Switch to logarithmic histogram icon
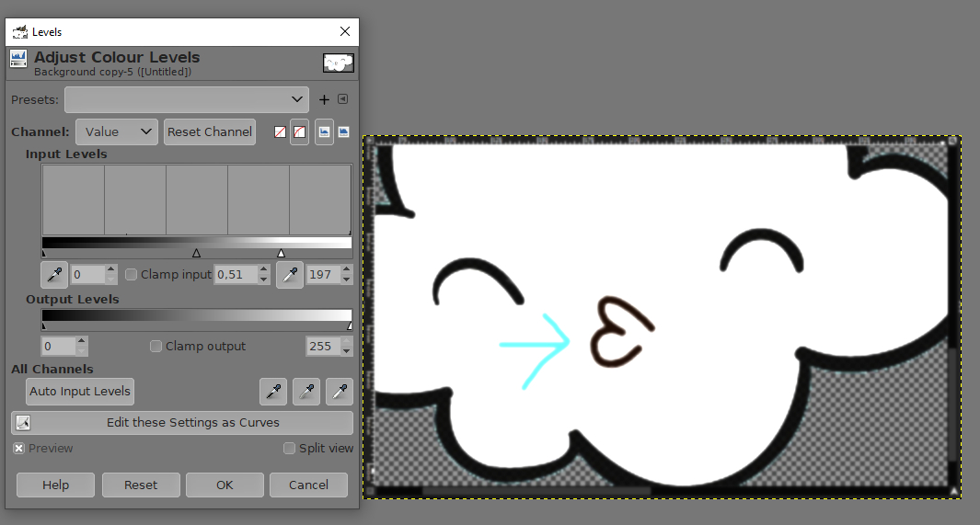Screen dimensions: 980x525 (344, 131)
